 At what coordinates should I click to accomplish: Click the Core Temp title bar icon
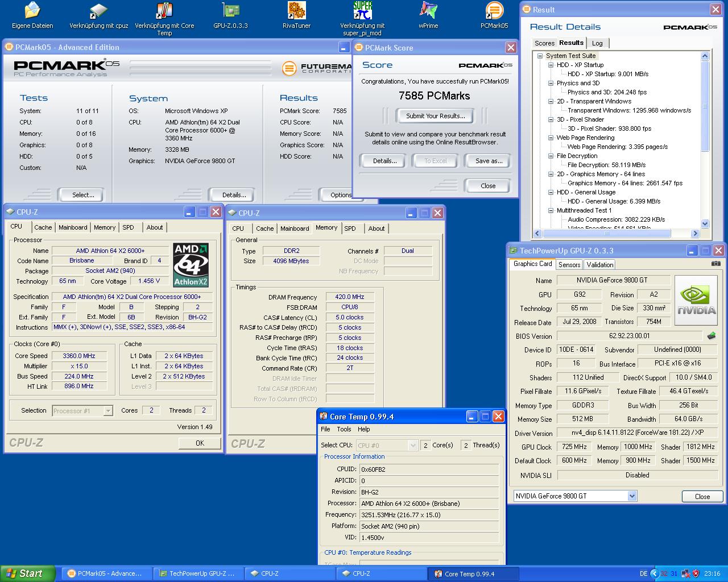point(323,417)
